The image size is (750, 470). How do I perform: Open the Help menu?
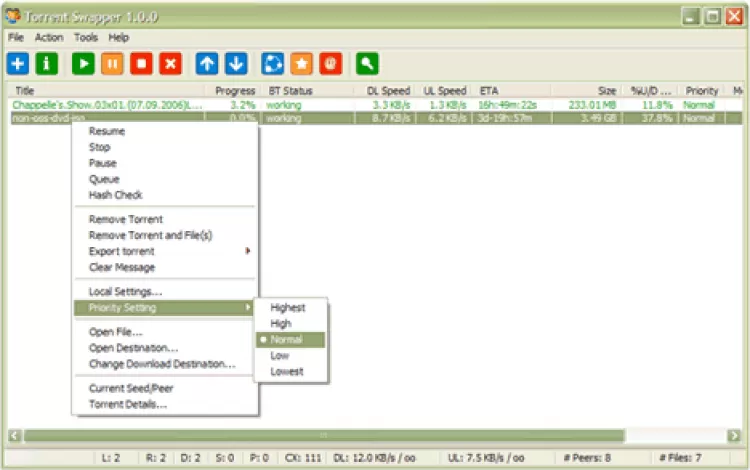point(119,37)
